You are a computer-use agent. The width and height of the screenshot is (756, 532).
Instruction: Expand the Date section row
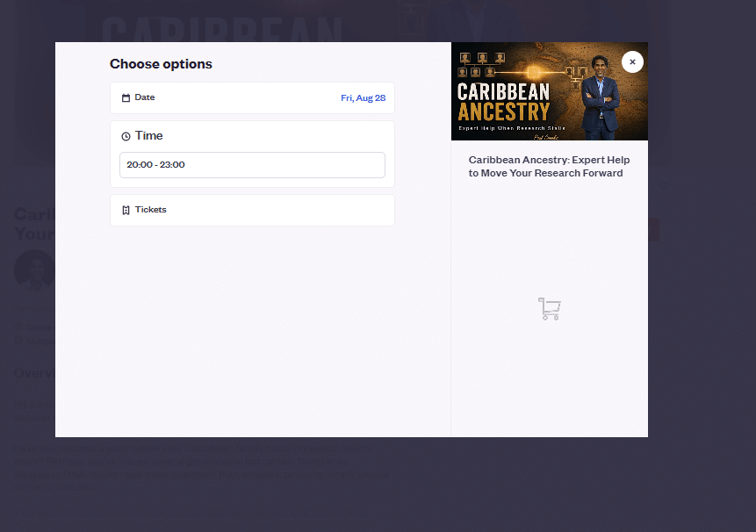[252, 97]
